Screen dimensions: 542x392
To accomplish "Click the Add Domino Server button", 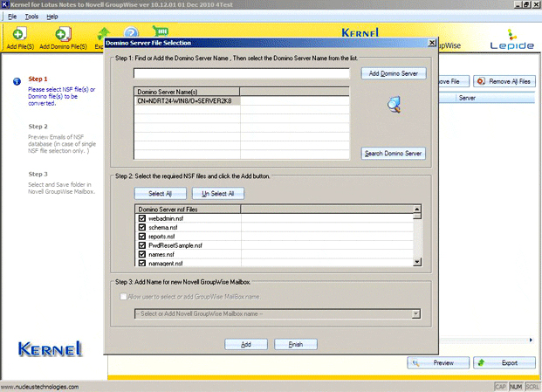I will (394, 73).
